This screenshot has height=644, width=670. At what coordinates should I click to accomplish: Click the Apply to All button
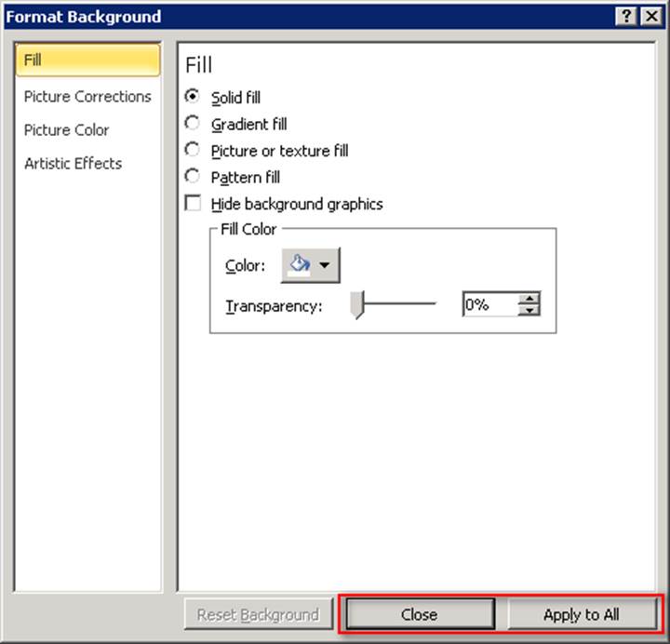(x=582, y=614)
